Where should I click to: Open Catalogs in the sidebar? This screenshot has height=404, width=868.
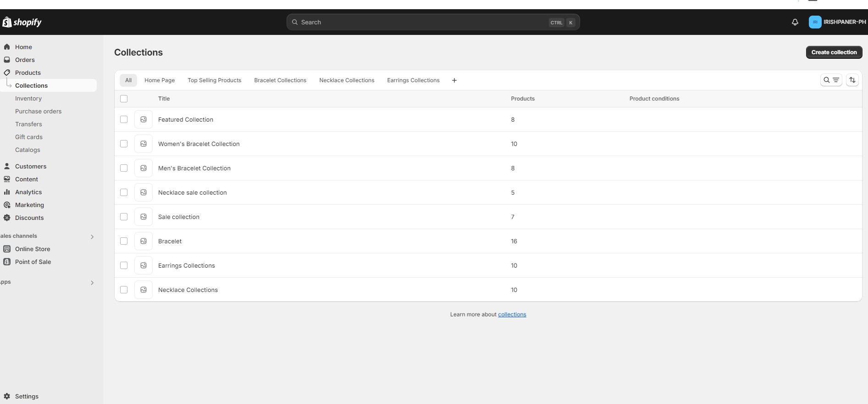[28, 150]
